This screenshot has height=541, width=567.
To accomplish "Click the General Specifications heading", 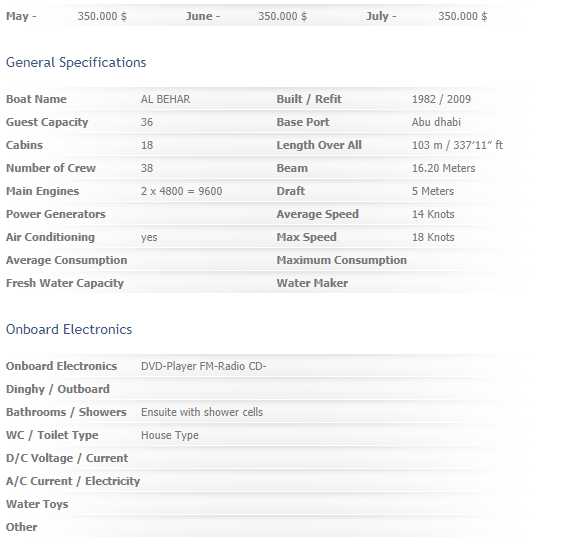I will 76,63.
